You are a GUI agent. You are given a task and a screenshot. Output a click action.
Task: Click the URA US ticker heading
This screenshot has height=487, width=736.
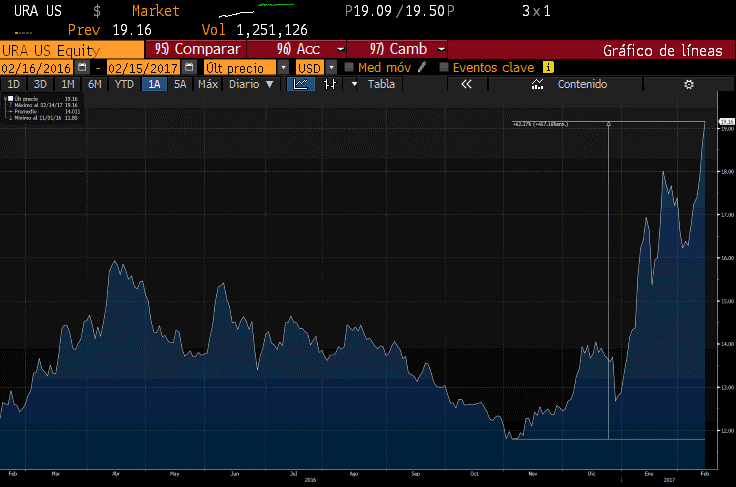38,11
